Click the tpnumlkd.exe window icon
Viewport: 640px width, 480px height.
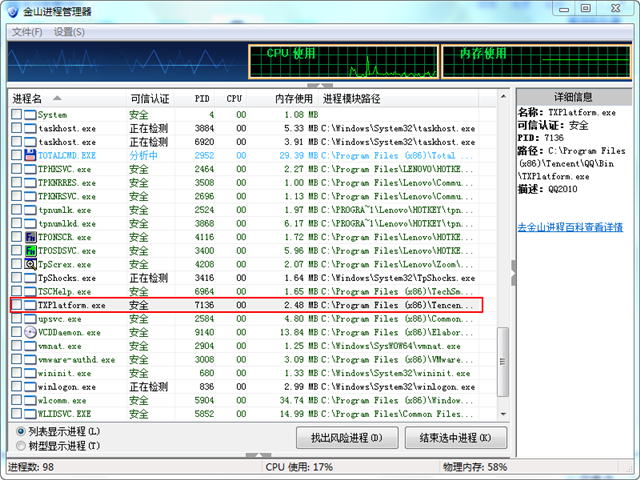point(30,223)
